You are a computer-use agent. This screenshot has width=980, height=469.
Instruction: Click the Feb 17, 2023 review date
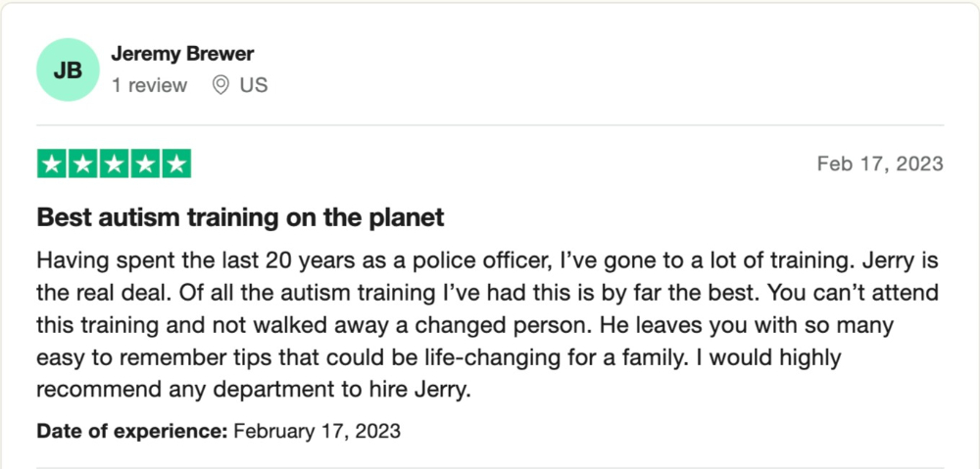[x=880, y=164]
